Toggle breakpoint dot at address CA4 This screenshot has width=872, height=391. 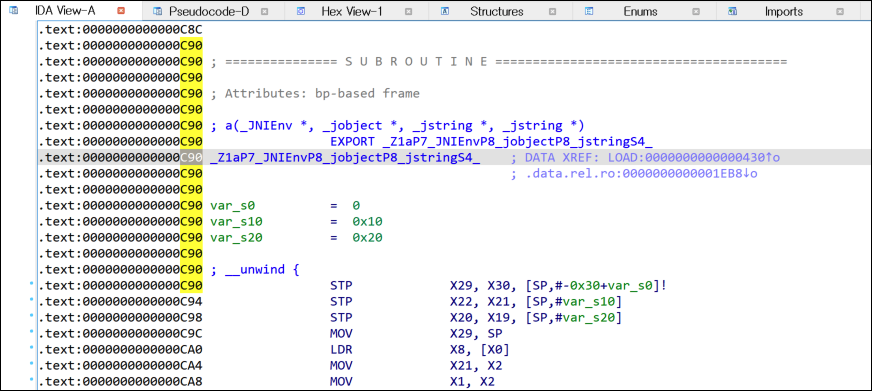(x=32, y=365)
